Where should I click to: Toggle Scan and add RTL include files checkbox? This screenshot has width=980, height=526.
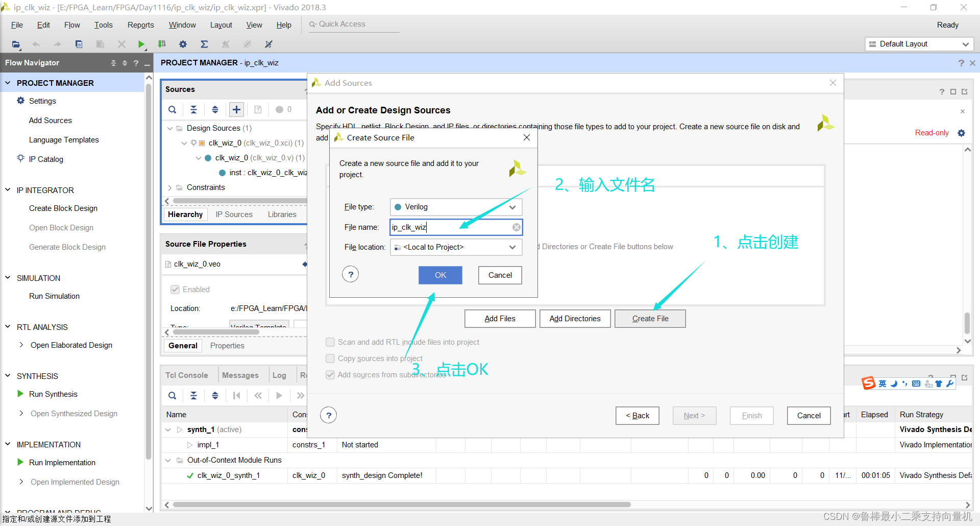point(330,342)
